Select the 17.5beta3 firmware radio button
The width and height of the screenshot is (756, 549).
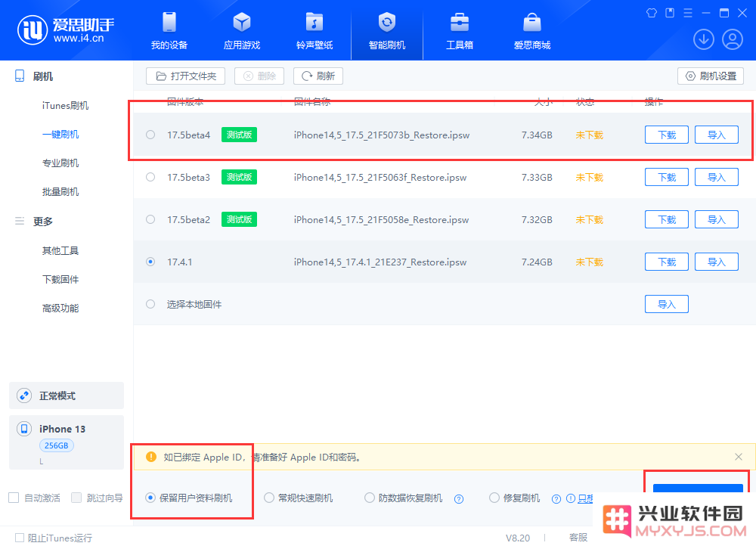[x=150, y=177]
